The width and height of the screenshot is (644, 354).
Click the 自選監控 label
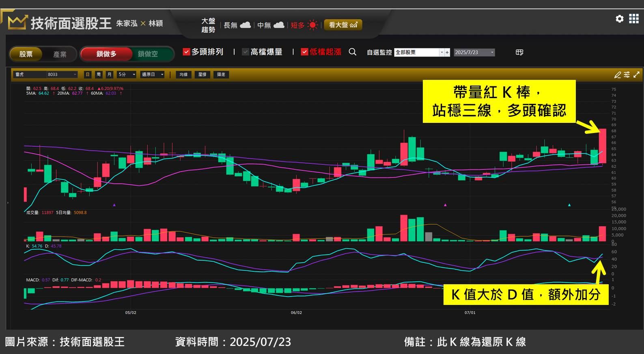coord(379,52)
